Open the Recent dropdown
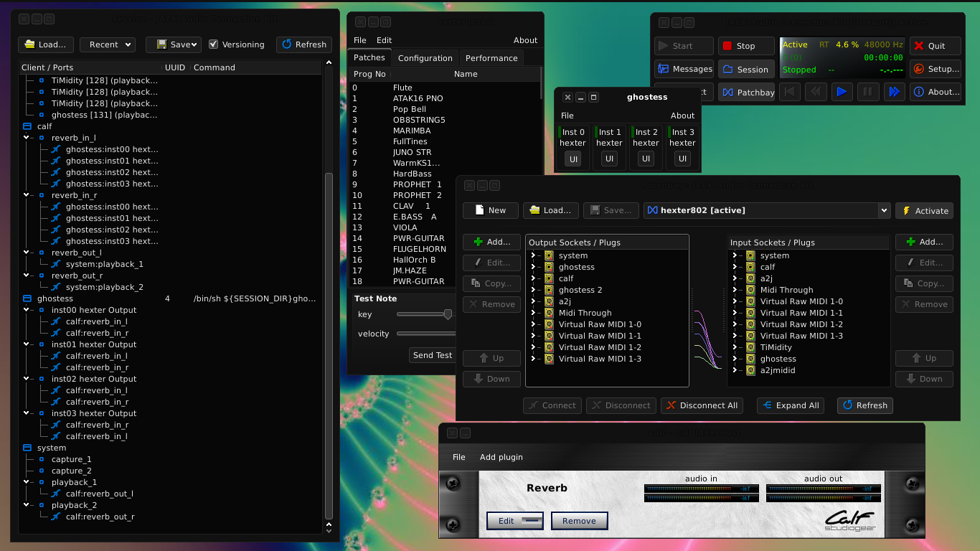The image size is (980, 551). point(107,44)
